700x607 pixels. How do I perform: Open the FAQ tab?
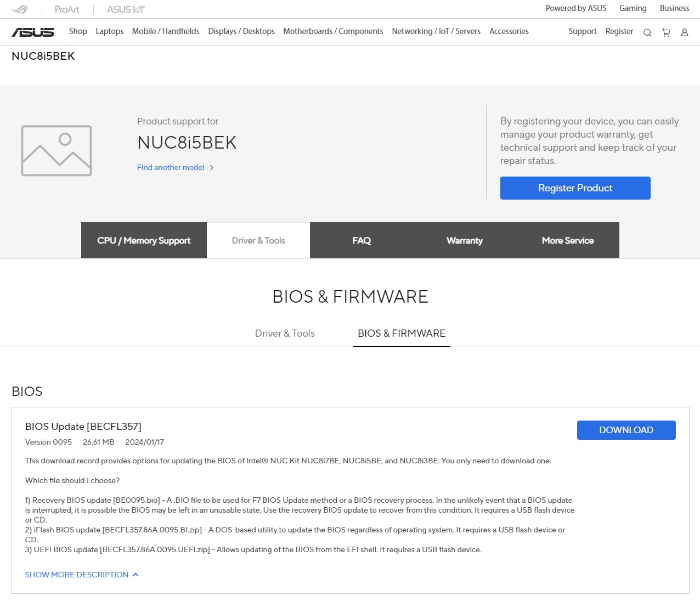coord(362,240)
